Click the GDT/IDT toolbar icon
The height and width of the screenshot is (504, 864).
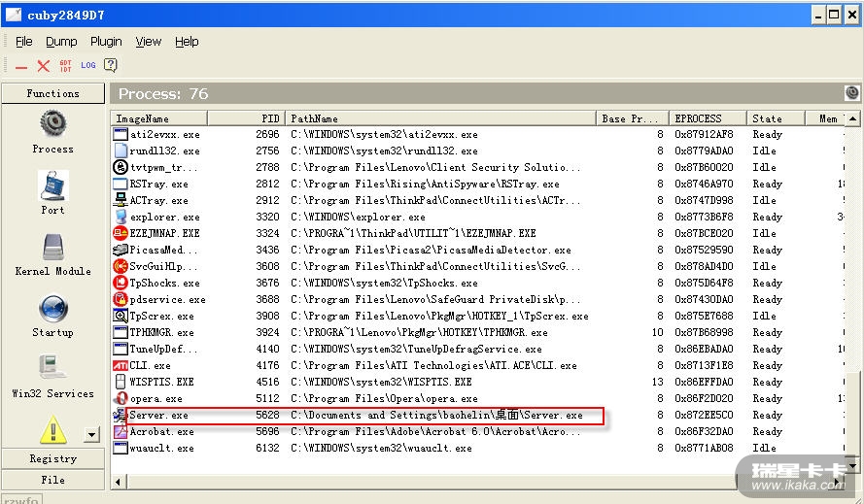coord(65,66)
